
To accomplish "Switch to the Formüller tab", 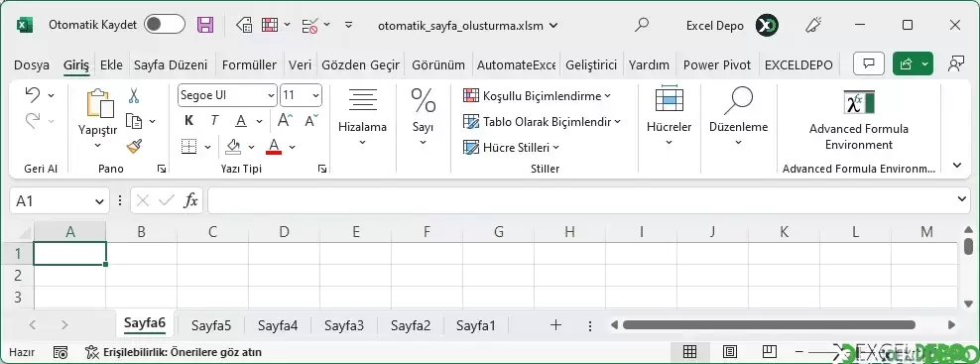I will [x=249, y=65].
